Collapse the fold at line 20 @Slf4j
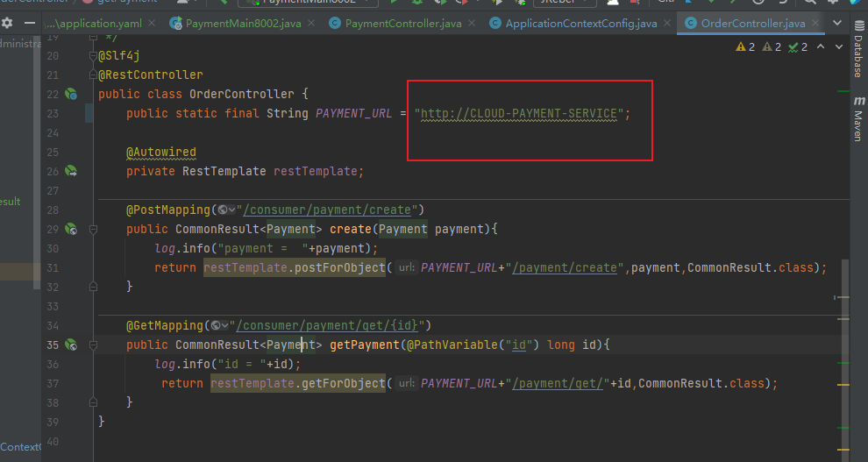 coord(93,55)
